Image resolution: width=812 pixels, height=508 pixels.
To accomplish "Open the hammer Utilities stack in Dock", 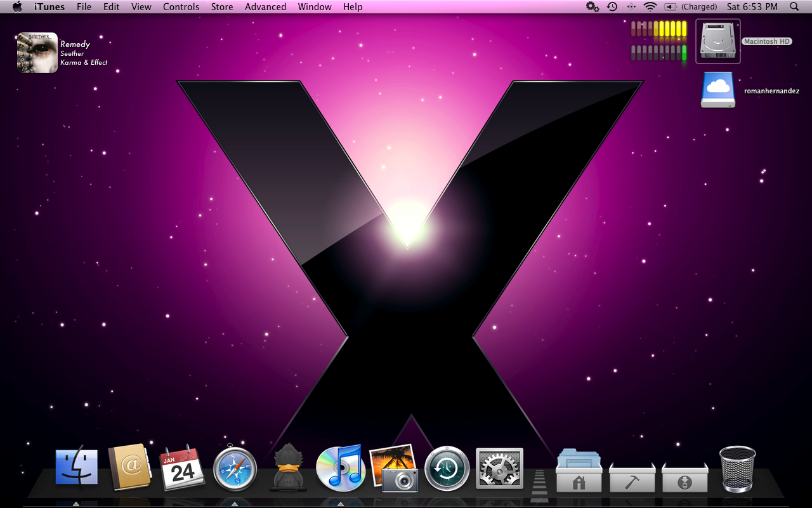I will (x=632, y=476).
